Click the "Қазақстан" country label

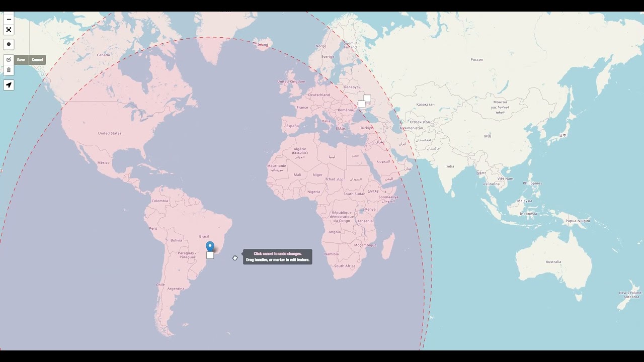tap(425, 105)
